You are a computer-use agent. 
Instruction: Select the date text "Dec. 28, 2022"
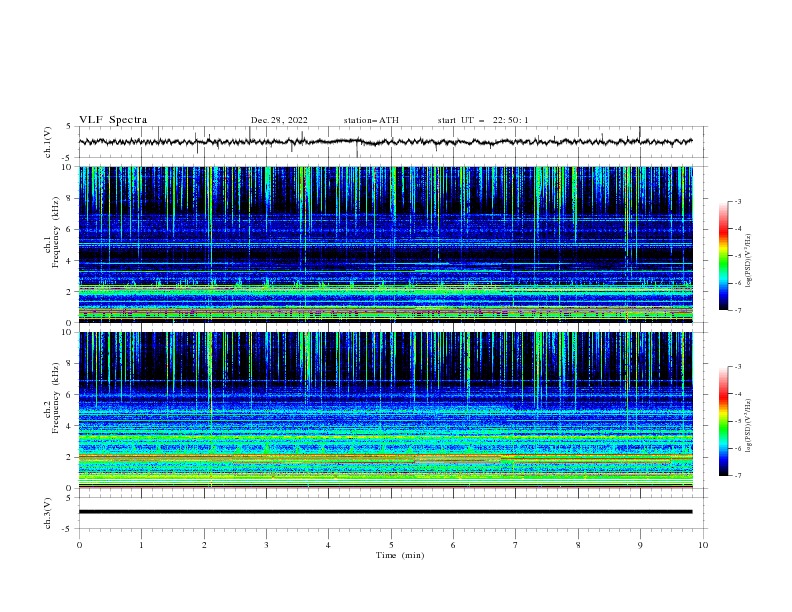(x=279, y=120)
